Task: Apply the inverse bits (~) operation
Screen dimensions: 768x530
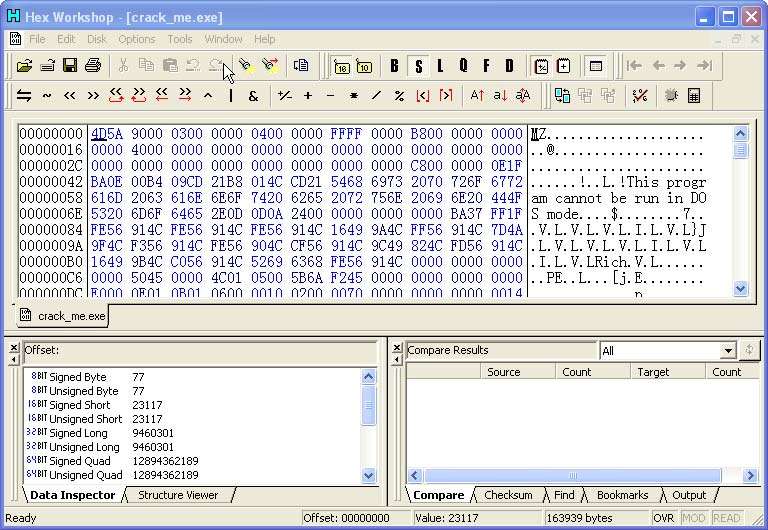Action: pyautogui.click(x=47, y=96)
